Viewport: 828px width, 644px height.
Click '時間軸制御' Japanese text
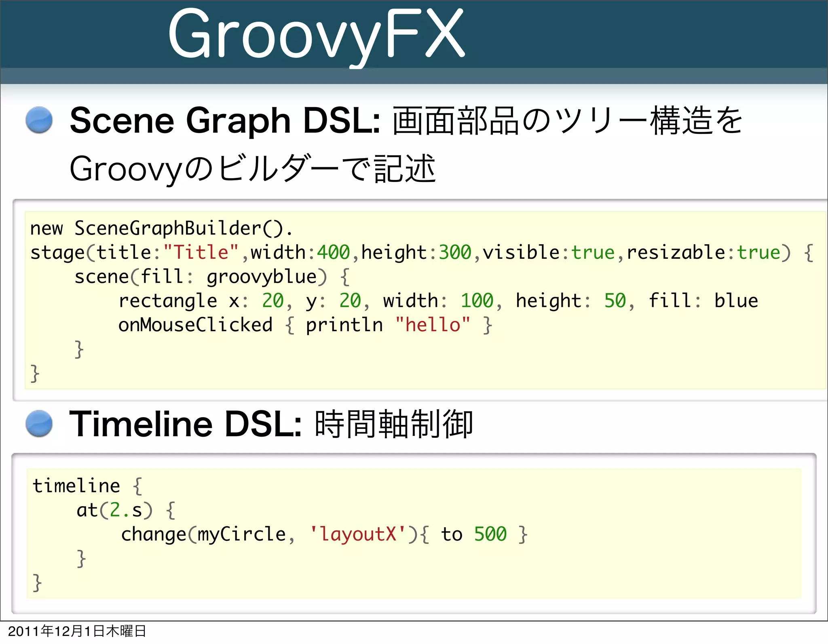393,424
